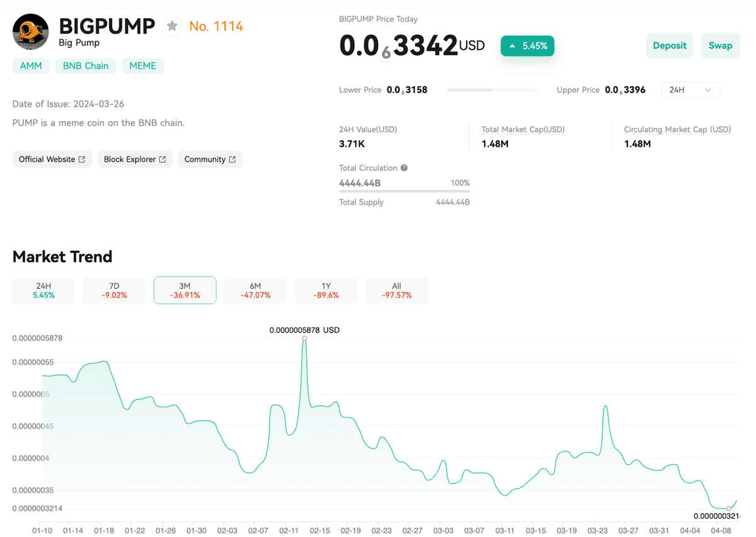The width and height of the screenshot is (756, 537).
Task: Open the external link icon next to Community
Action: pos(232,159)
